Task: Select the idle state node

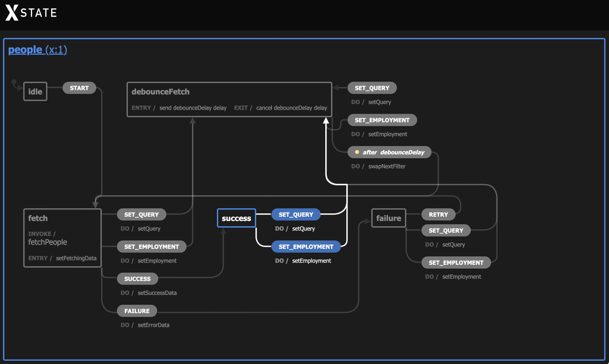Action: (x=35, y=91)
